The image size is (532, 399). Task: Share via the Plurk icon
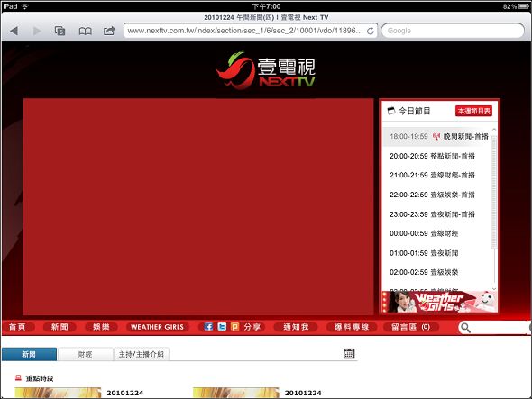coord(234,327)
